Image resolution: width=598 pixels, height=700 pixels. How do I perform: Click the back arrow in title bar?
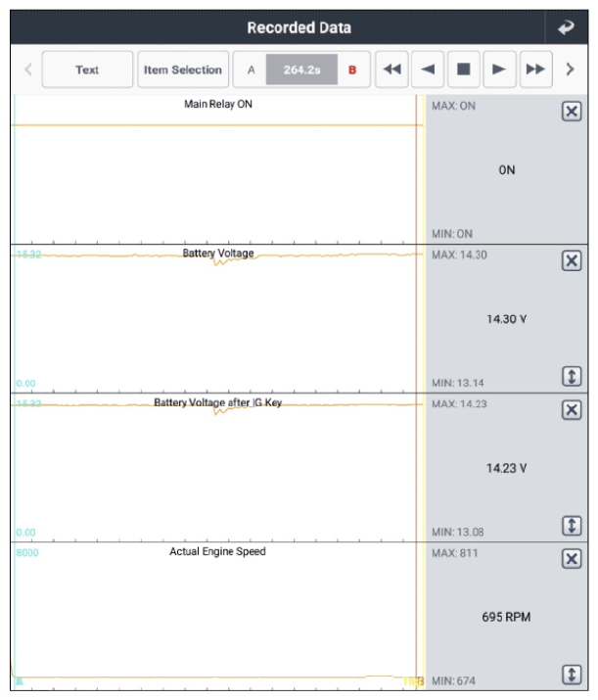(567, 27)
